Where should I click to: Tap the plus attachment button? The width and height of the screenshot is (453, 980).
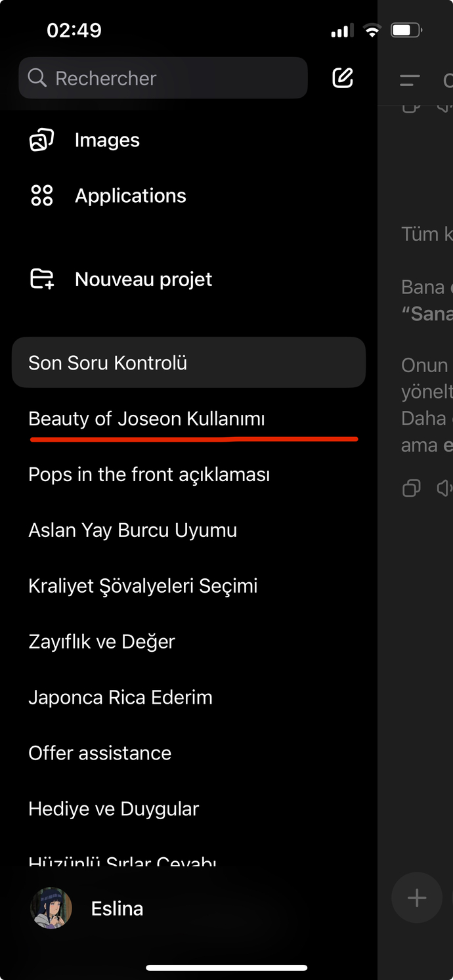point(417,898)
